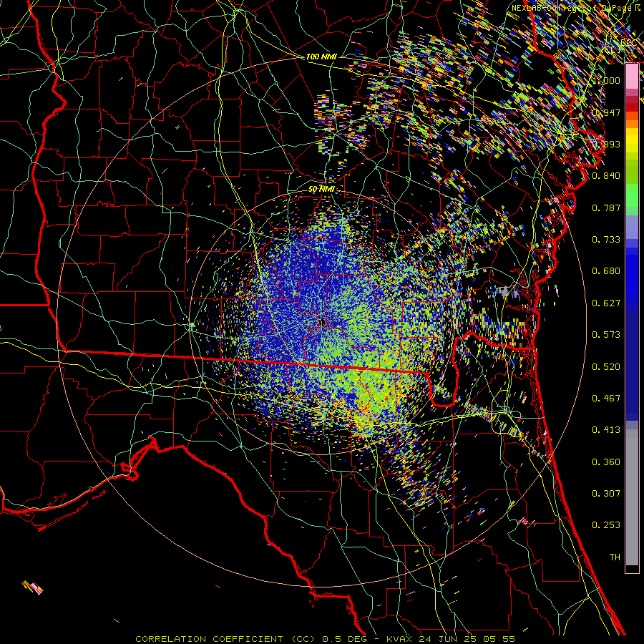Click the 24 JUN 25 05:55 timestamp
The width and height of the screenshot is (644, 644).
pos(467,639)
